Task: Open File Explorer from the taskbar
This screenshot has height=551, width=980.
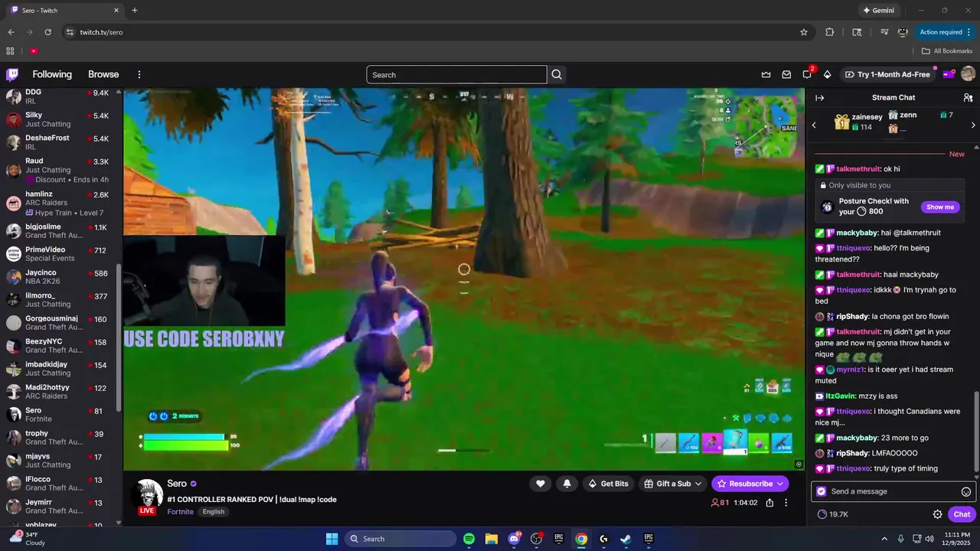Action: [492, 539]
